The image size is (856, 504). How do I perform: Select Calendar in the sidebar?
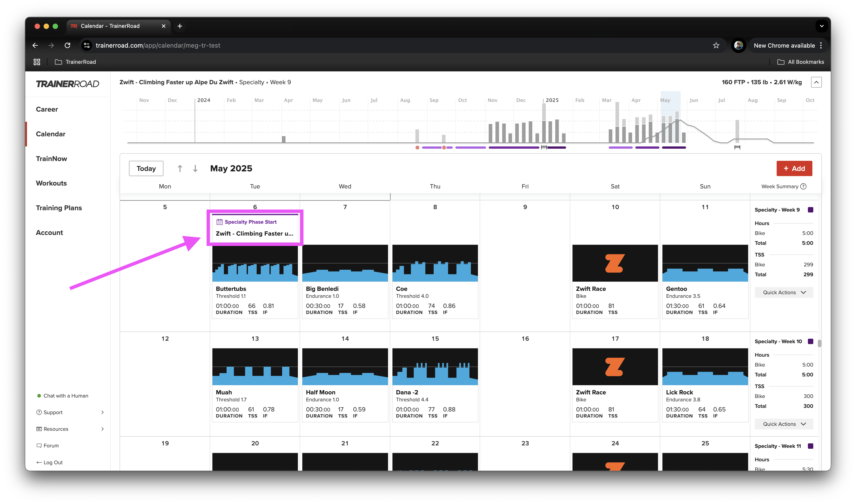coord(51,134)
